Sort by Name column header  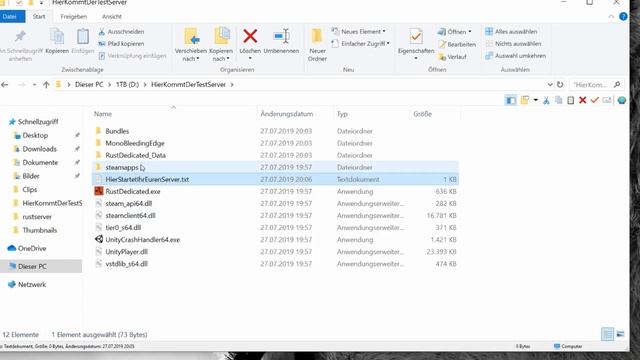point(103,114)
